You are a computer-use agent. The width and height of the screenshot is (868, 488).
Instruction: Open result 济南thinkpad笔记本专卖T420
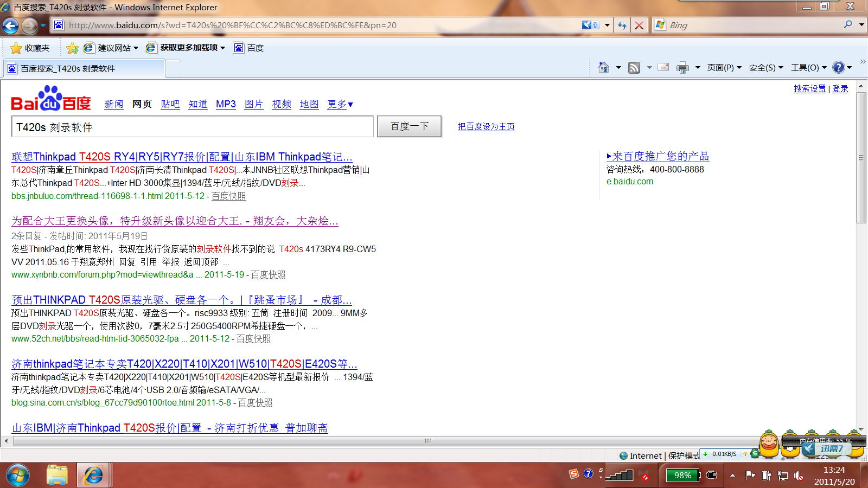tap(184, 364)
